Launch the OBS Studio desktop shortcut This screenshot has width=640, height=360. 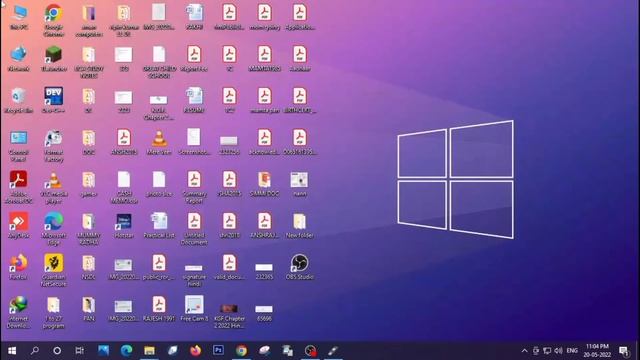pyautogui.click(x=299, y=267)
